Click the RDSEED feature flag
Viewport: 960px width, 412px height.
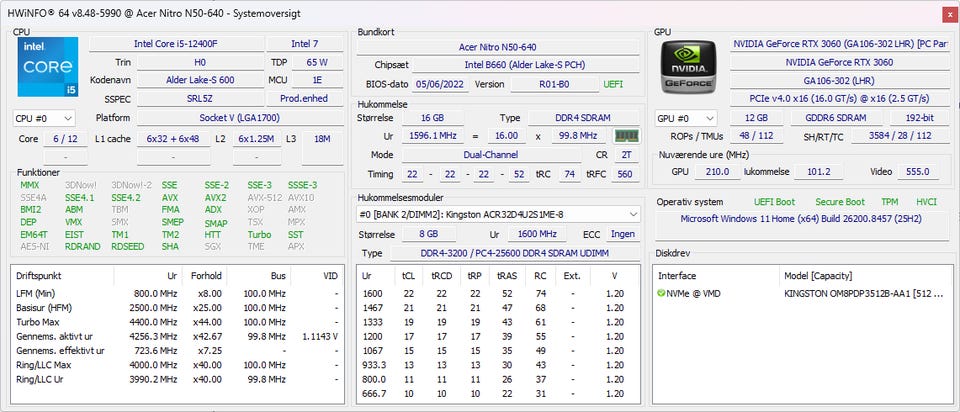(127, 246)
